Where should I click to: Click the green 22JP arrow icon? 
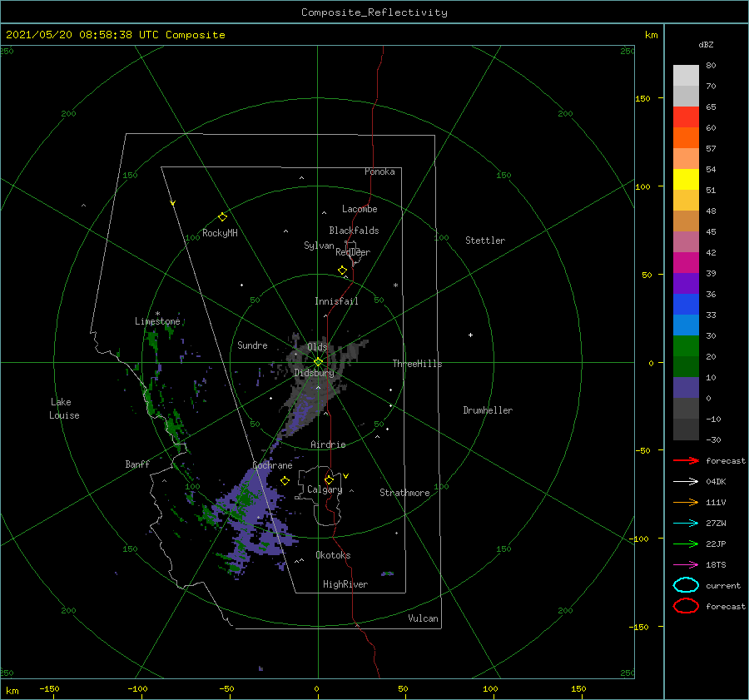686,544
